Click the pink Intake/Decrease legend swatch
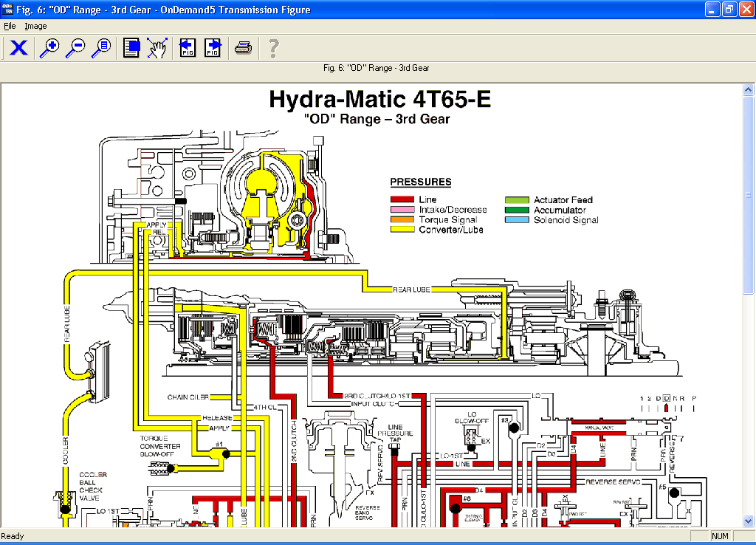The width and height of the screenshot is (756, 545). [402, 209]
